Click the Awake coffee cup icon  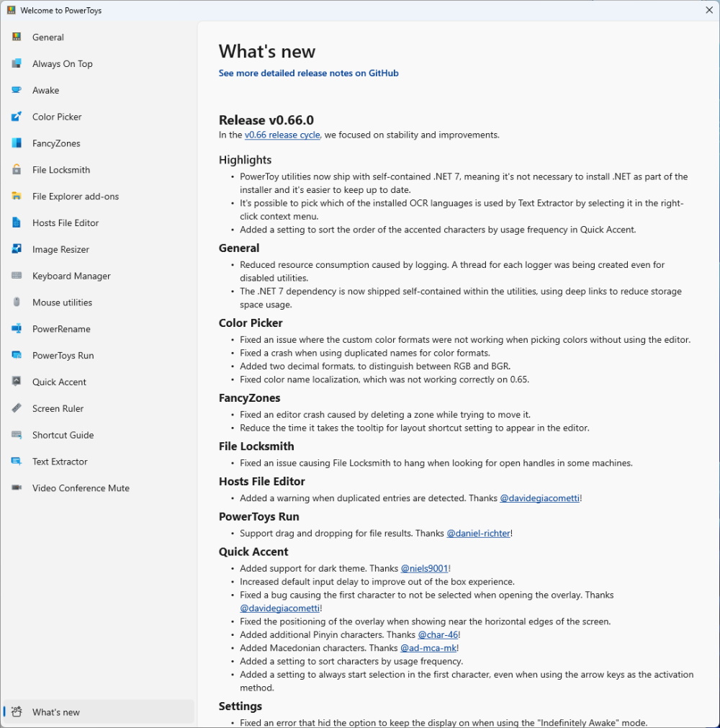tap(17, 89)
